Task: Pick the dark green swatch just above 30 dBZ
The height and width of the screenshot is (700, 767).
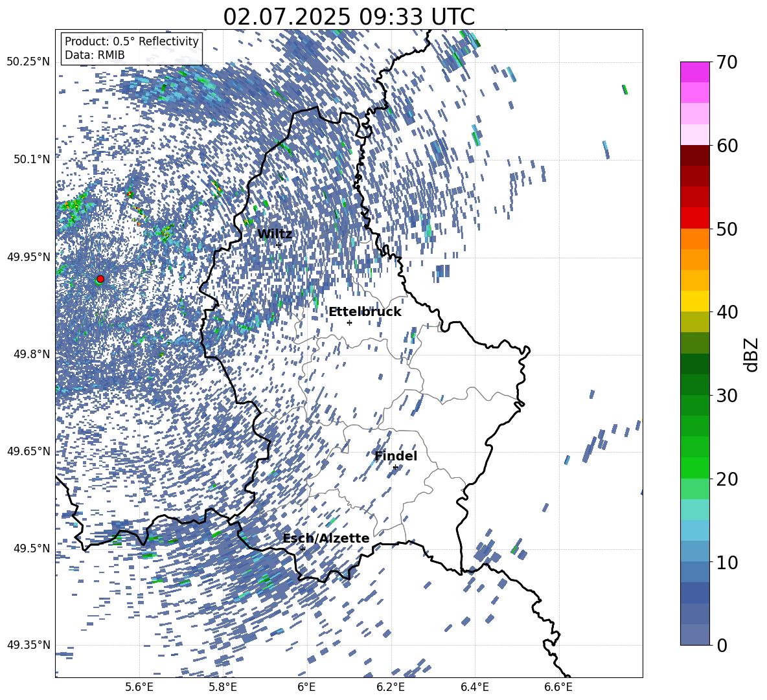Action: [x=695, y=385]
